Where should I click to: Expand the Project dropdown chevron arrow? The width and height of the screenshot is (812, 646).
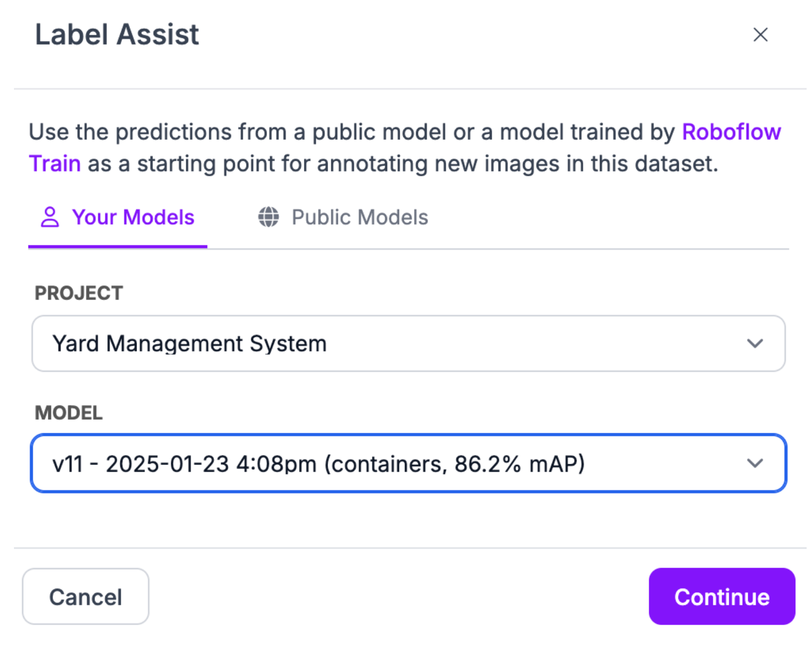pyautogui.click(x=755, y=343)
